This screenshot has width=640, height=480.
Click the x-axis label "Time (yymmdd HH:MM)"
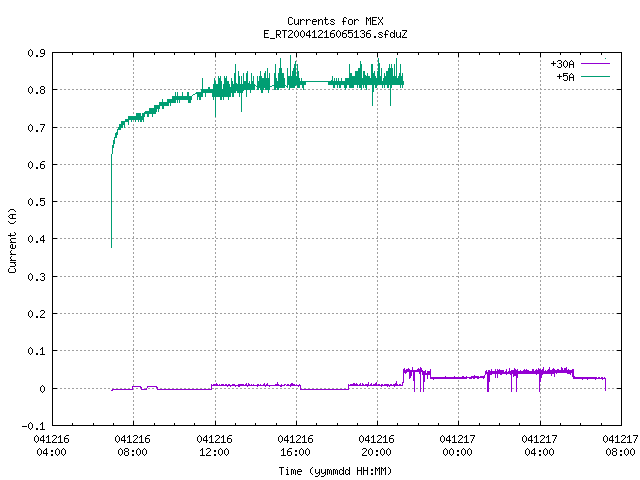(x=335, y=471)
